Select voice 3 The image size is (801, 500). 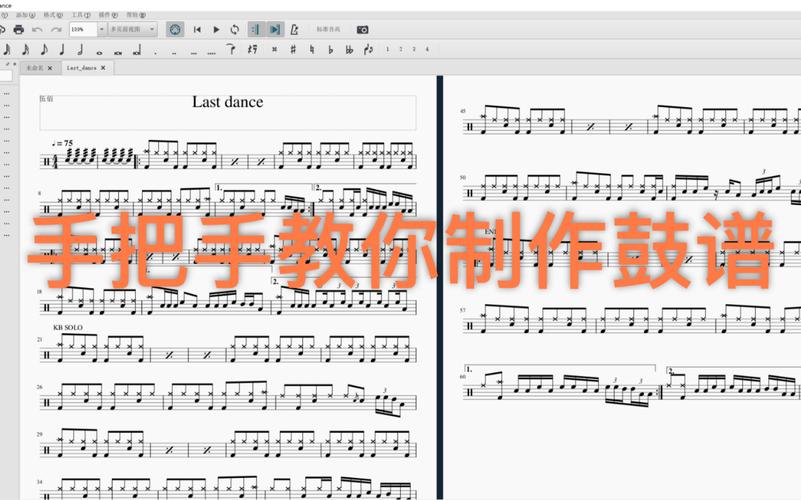[414, 50]
